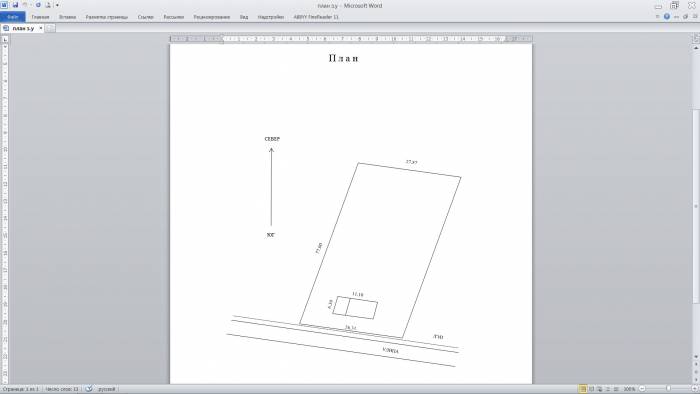Expand the ribbon with the arrow icon

(x=657, y=17)
